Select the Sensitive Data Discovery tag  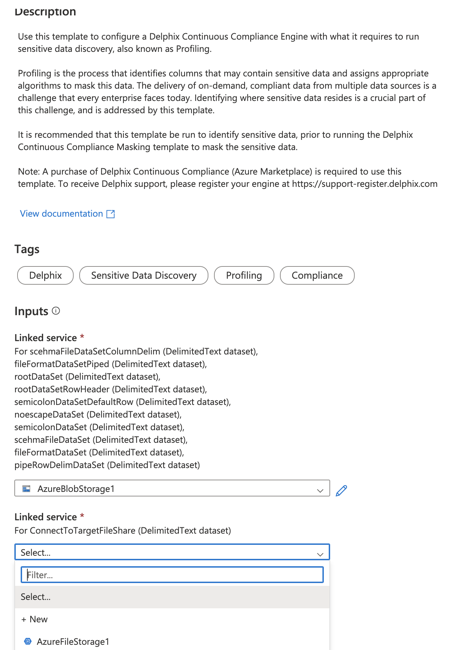point(143,275)
